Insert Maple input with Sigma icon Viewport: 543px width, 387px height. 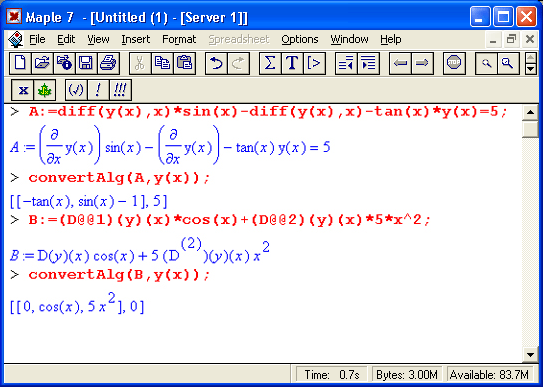(x=270, y=63)
